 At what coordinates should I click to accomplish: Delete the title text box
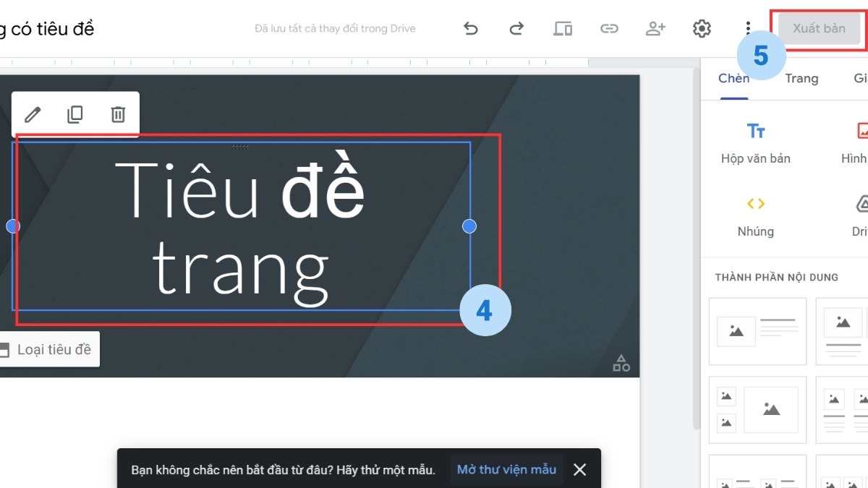118,114
